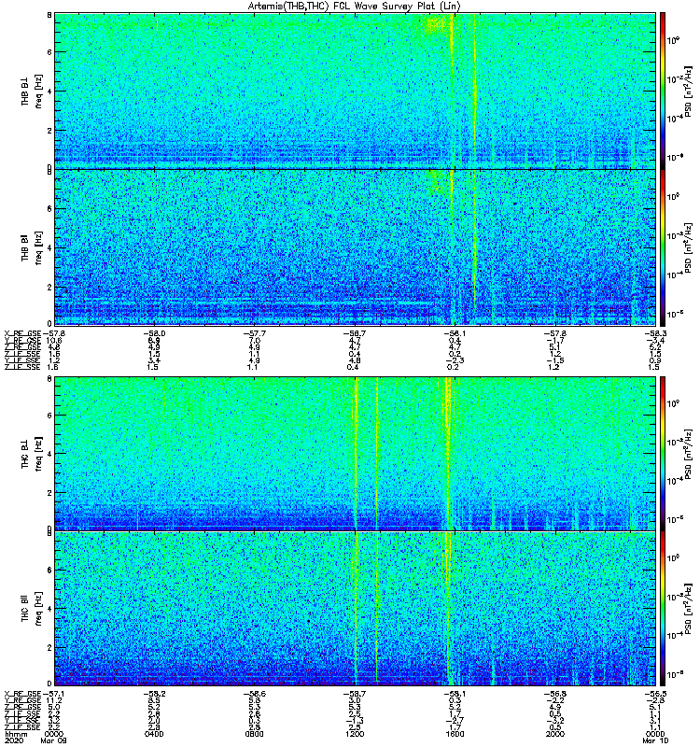
Task: Click the THC 'X_RE_GSE' row label
Action: pyautogui.click(x=22, y=694)
